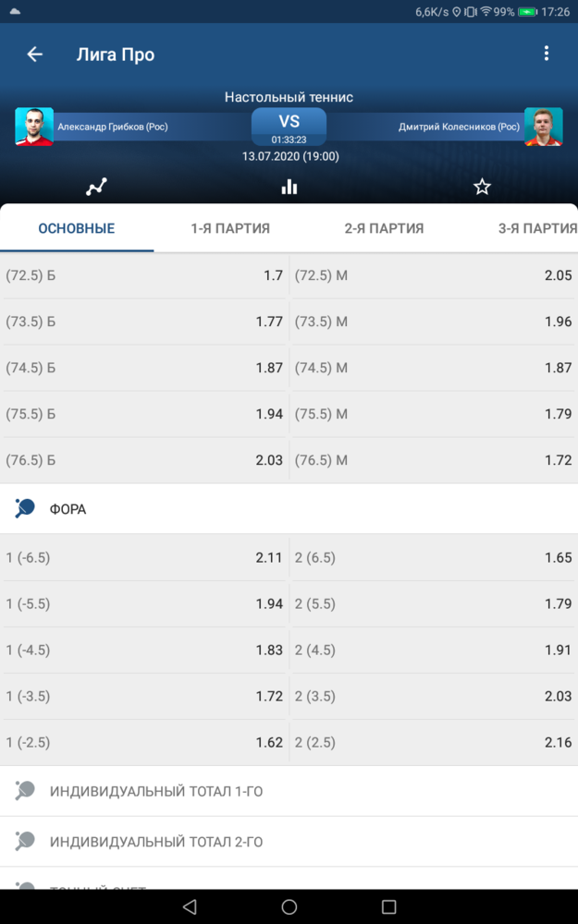Select total (76.5) М odds 1.72
This screenshot has height=924, width=578.
434,460
